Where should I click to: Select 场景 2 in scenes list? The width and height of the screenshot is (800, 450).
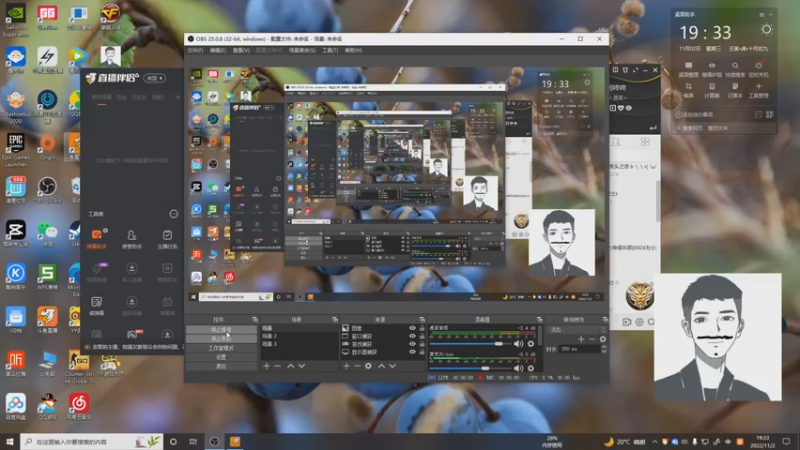point(299,336)
